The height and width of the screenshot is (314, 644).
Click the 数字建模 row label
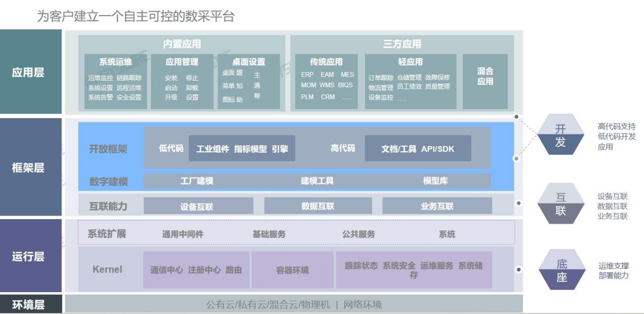click(108, 181)
